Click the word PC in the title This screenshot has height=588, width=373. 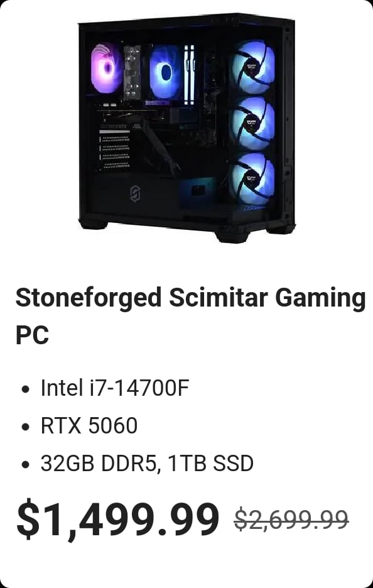tap(32, 334)
